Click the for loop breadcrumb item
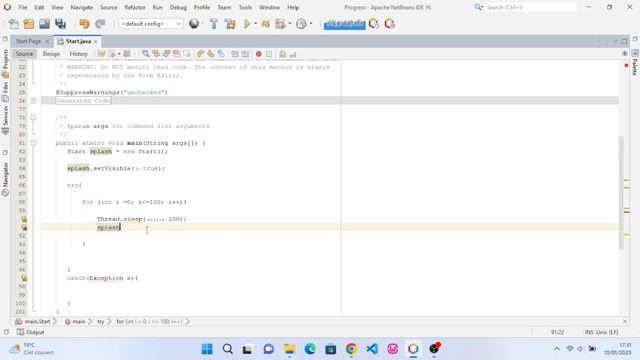Screen dimensions: 640x360 point(149,322)
